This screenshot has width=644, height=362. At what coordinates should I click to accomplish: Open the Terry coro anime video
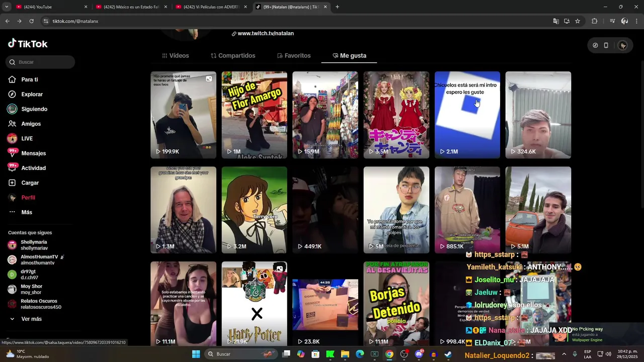pyautogui.click(x=254, y=210)
